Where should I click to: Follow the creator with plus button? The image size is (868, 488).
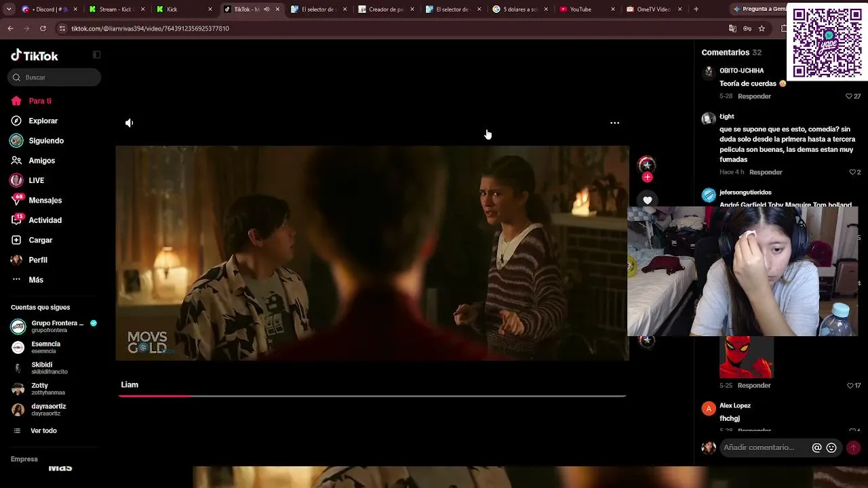(647, 178)
